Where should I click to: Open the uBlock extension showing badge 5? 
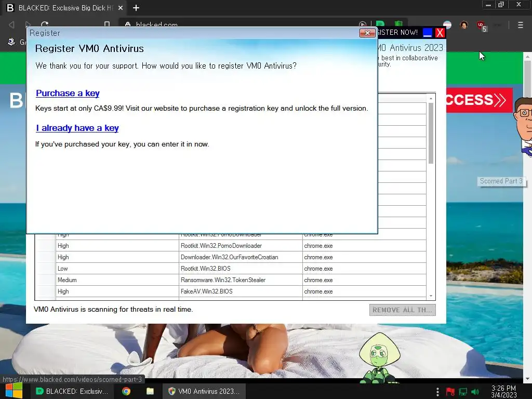(x=482, y=26)
